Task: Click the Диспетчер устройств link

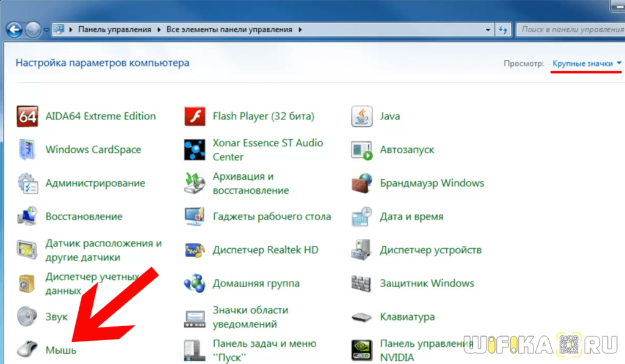Action: pyautogui.click(x=430, y=250)
